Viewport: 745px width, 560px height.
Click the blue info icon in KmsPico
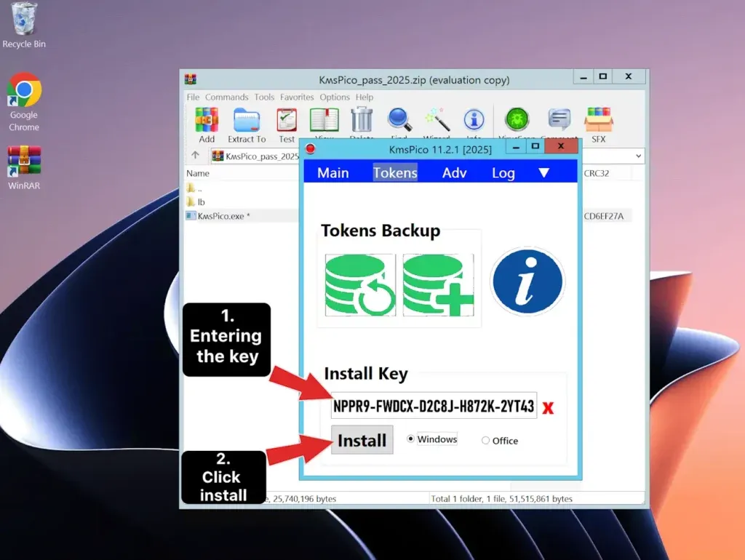[x=528, y=280]
